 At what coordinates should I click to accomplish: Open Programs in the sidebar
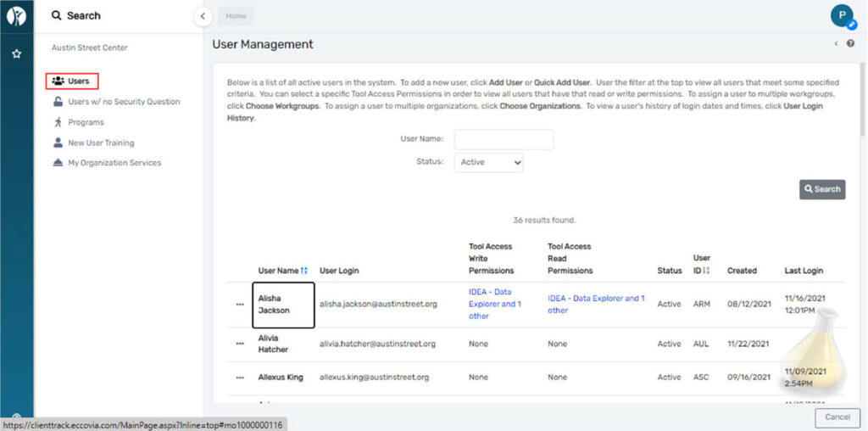click(86, 122)
